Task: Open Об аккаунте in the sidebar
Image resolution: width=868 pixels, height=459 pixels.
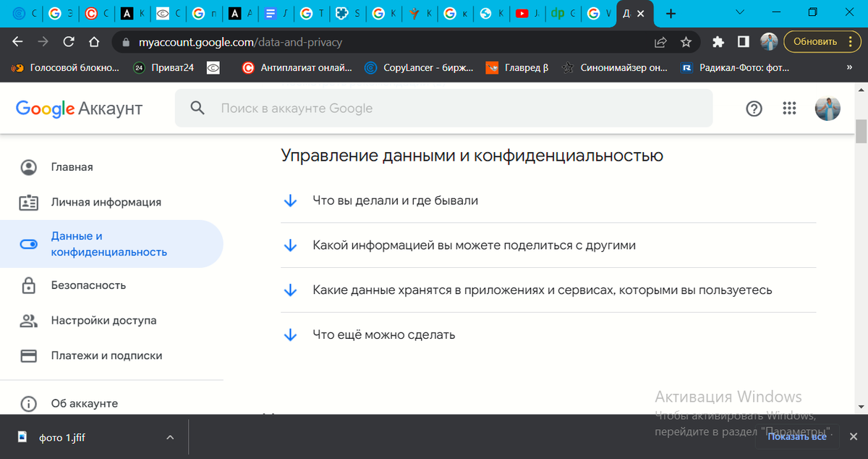Action: coord(84,403)
